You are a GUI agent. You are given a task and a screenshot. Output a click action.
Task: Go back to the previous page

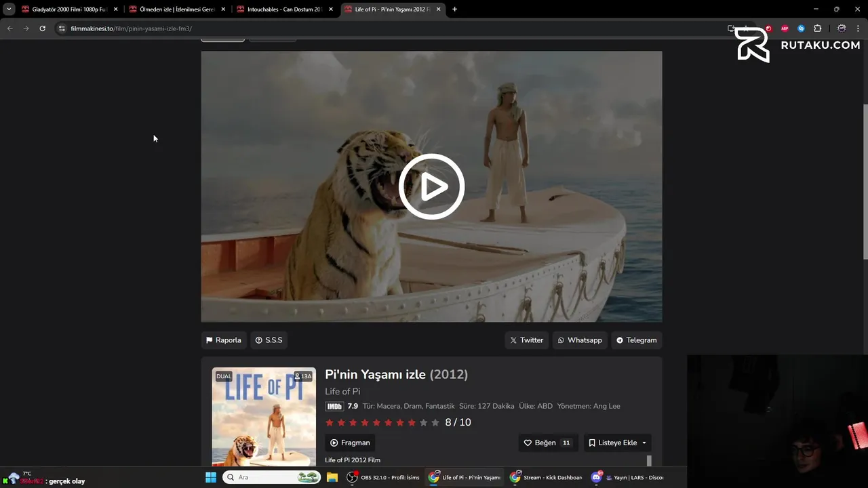(x=9, y=28)
